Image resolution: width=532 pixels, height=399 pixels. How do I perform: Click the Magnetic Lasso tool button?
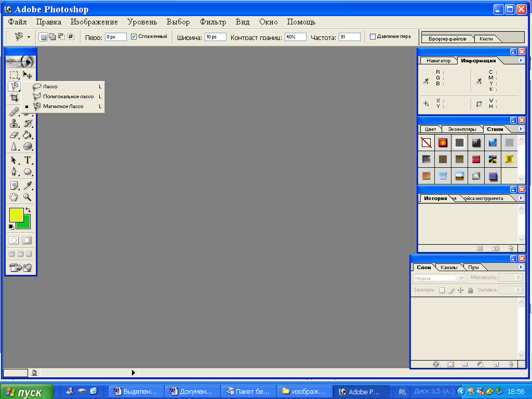coord(14,86)
